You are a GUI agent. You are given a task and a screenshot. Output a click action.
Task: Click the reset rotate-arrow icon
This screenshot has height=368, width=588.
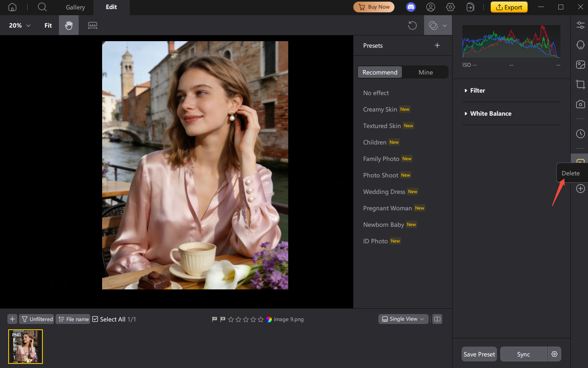coord(412,26)
